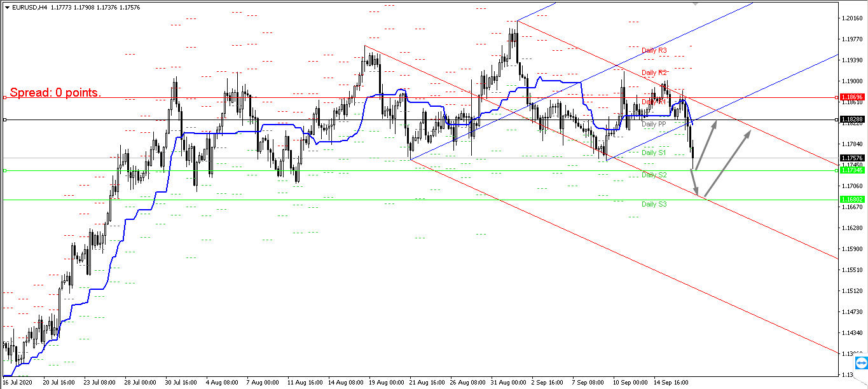Click the Daily R1 pivot label
The height and width of the screenshot is (389, 868).
pos(654,102)
